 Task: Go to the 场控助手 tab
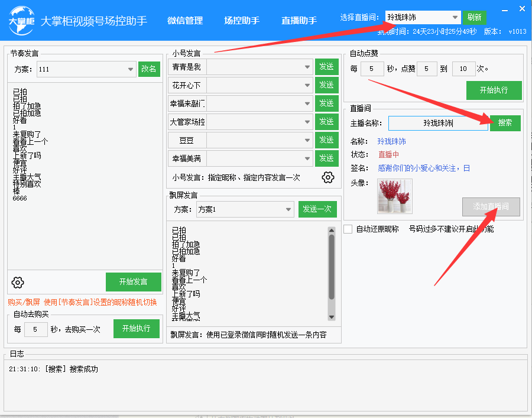(x=242, y=20)
